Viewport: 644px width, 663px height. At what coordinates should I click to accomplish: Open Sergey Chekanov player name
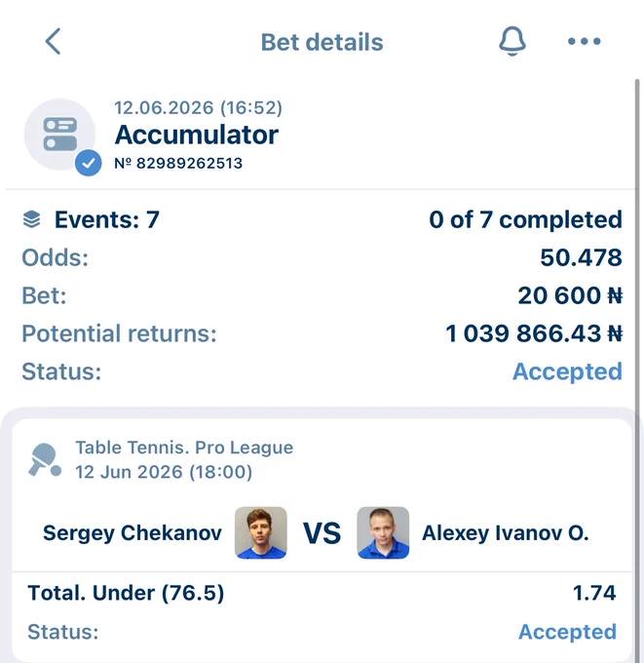tap(133, 532)
